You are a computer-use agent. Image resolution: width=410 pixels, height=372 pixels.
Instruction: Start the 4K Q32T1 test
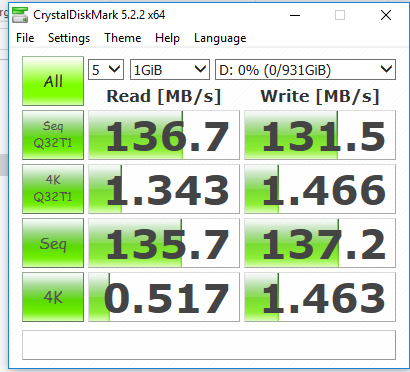click(x=53, y=189)
